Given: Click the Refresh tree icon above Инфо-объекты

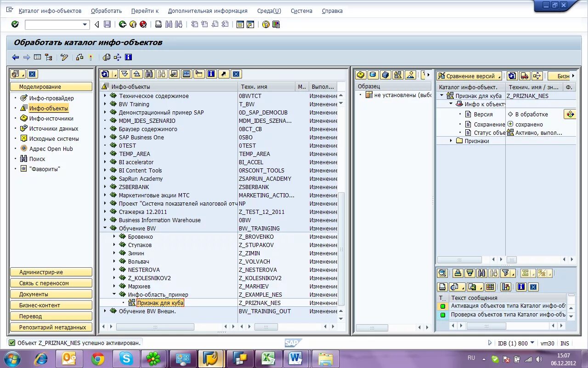Looking at the screenshot, I should (105, 74).
